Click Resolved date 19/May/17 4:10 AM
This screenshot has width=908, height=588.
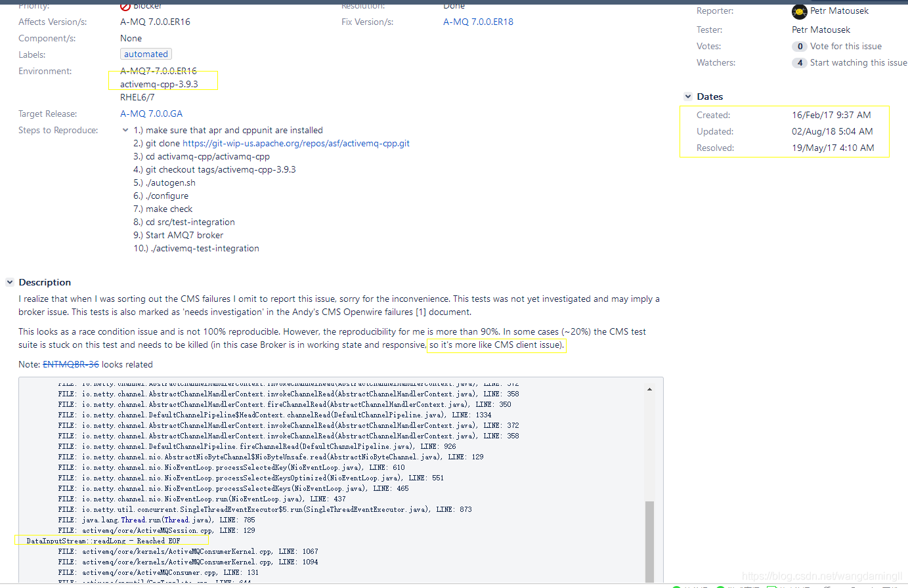coord(833,148)
